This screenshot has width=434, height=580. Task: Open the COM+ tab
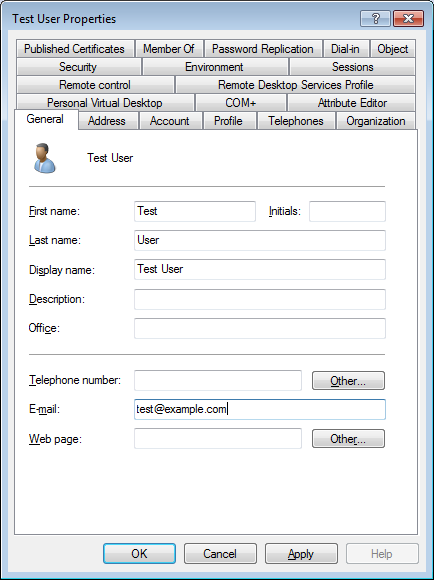coord(241,103)
